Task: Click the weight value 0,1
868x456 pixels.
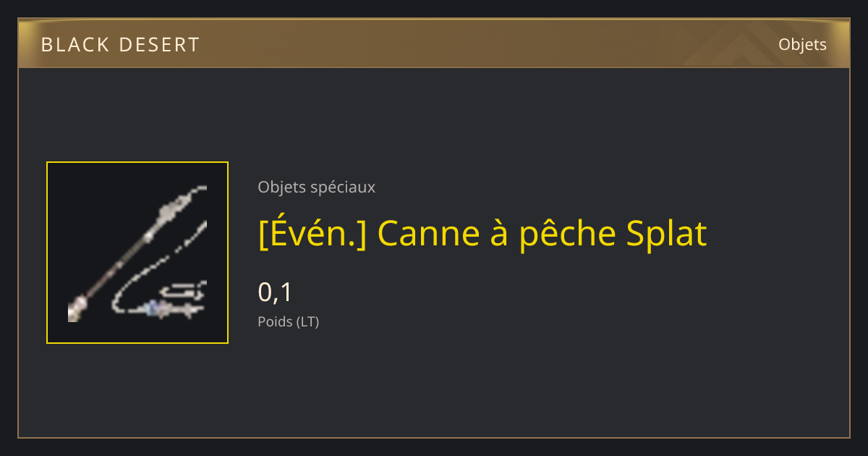Action: [x=275, y=292]
